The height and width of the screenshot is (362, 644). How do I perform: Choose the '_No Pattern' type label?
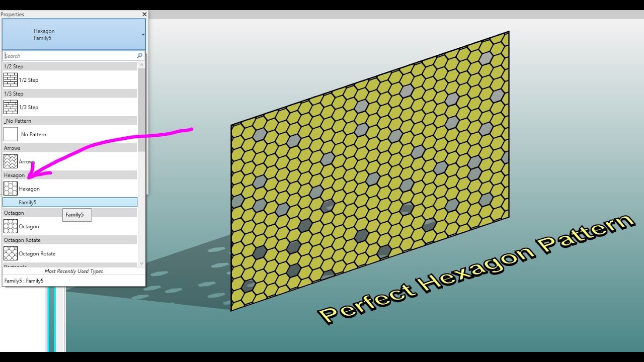coord(33,134)
